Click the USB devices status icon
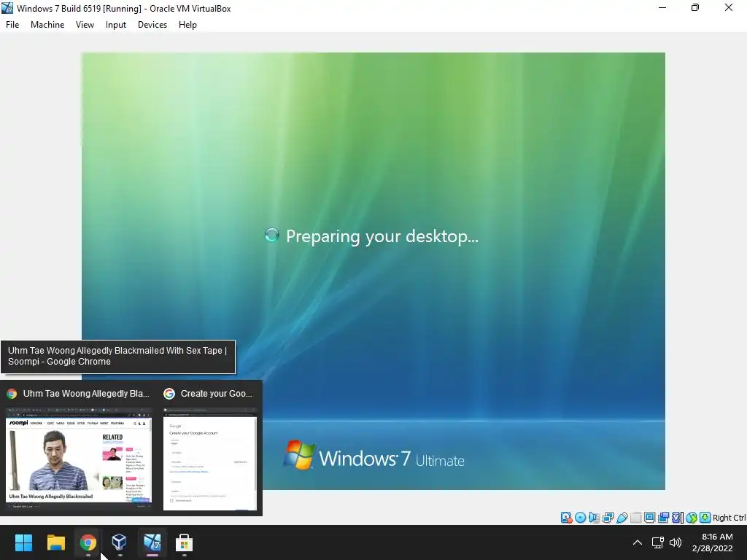747x560 pixels. [622, 518]
